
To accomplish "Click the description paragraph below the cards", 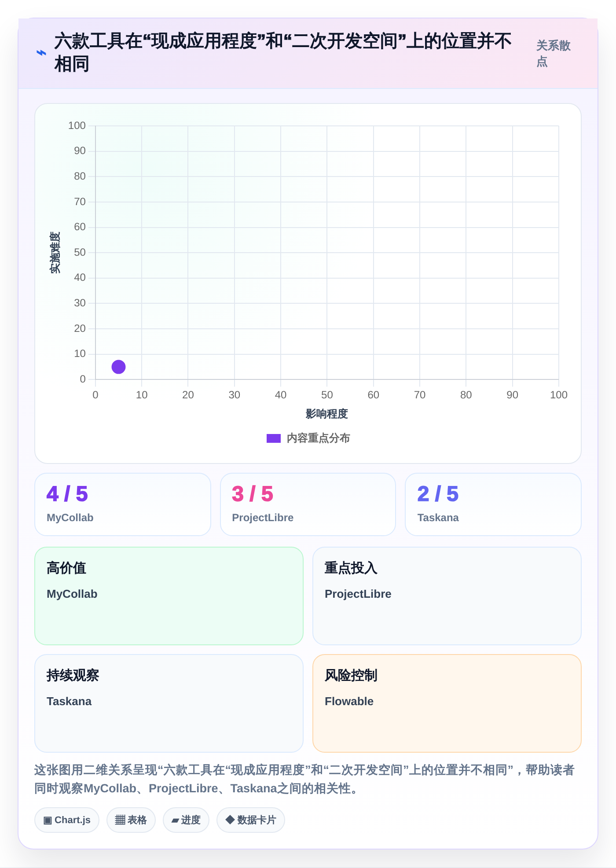I will coord(304,779).
